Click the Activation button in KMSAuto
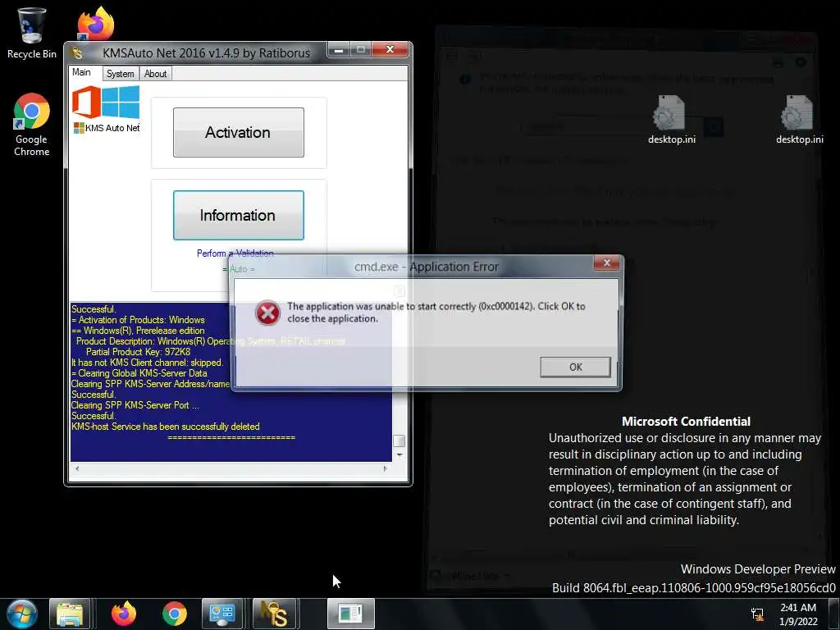The width and height of the screenshot is (840, 630). [x=239, y=132]
